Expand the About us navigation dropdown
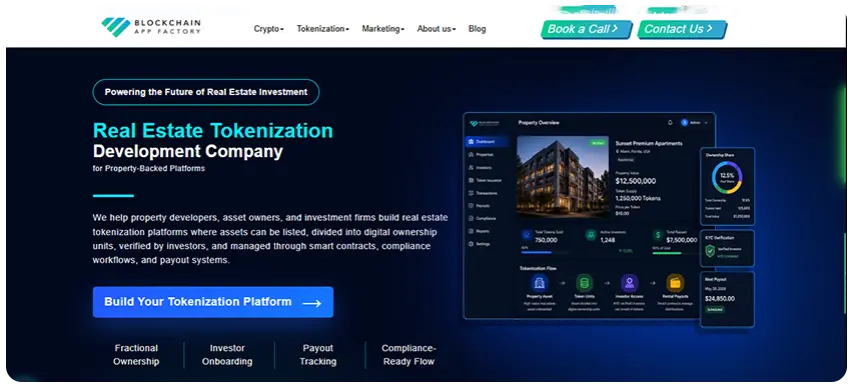 pyautogui.click(x=436, y=29)
